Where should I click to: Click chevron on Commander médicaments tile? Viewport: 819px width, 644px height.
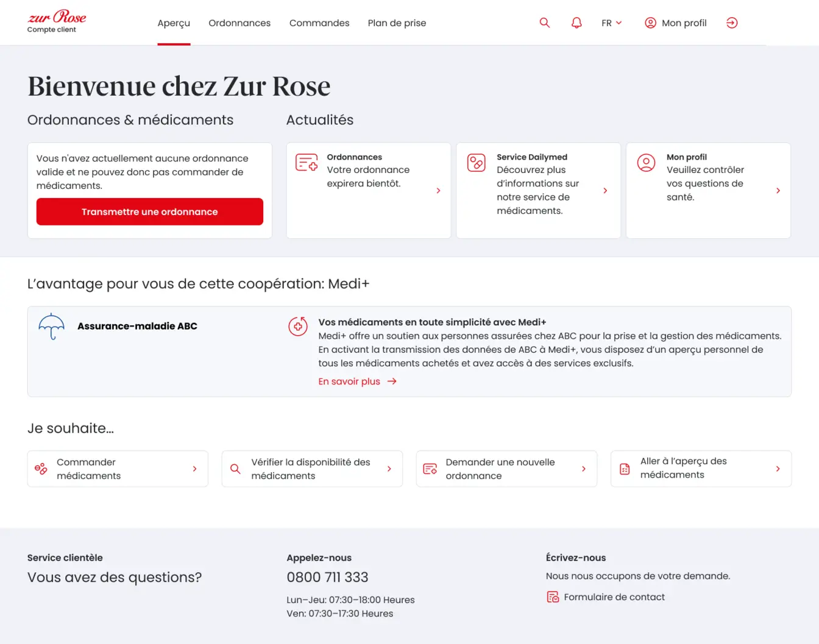(195, 469)
